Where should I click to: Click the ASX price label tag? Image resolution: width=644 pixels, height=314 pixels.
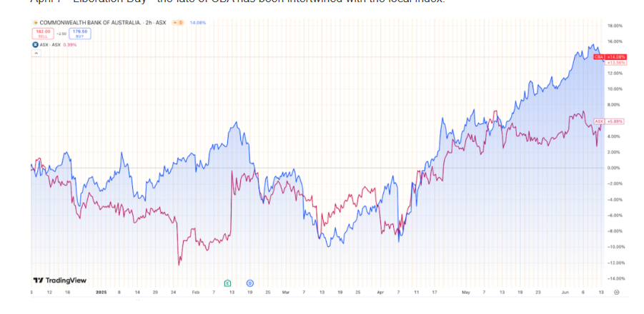click(x=599, y=121)
